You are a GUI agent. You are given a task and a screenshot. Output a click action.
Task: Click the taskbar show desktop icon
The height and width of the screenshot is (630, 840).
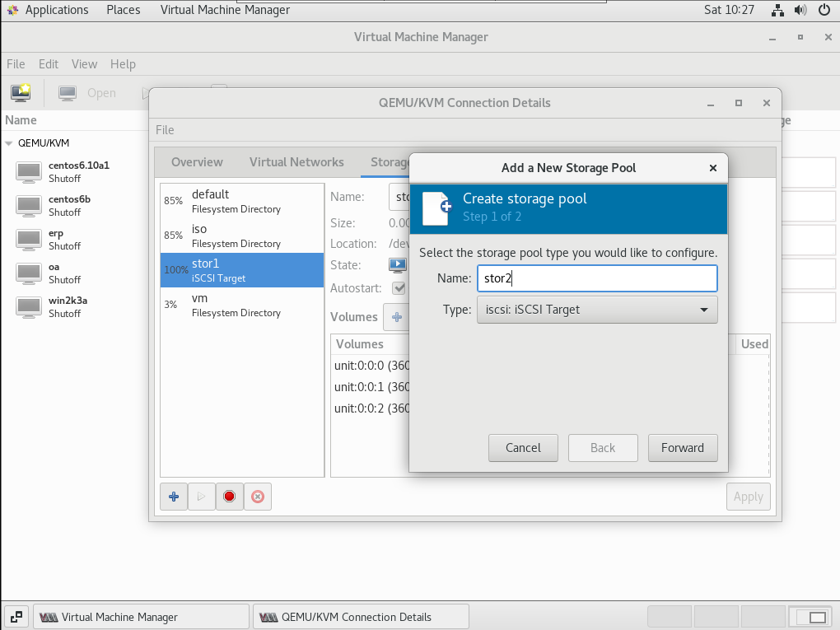click(x=16, y=617)
